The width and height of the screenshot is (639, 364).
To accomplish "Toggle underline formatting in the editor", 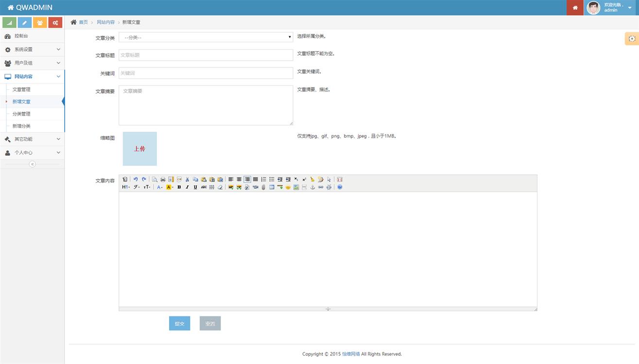I will coord(195,187).
